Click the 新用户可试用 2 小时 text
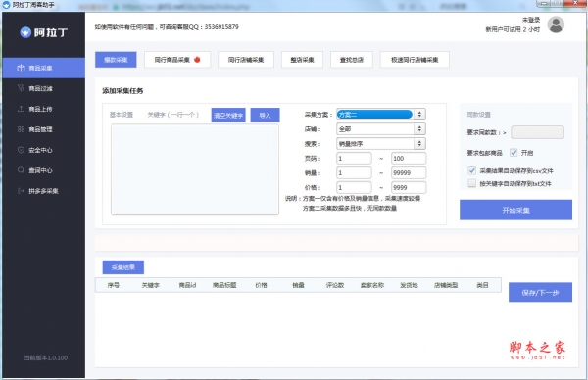Viewport: 588px width, 380px height. [x=513, y=29]
